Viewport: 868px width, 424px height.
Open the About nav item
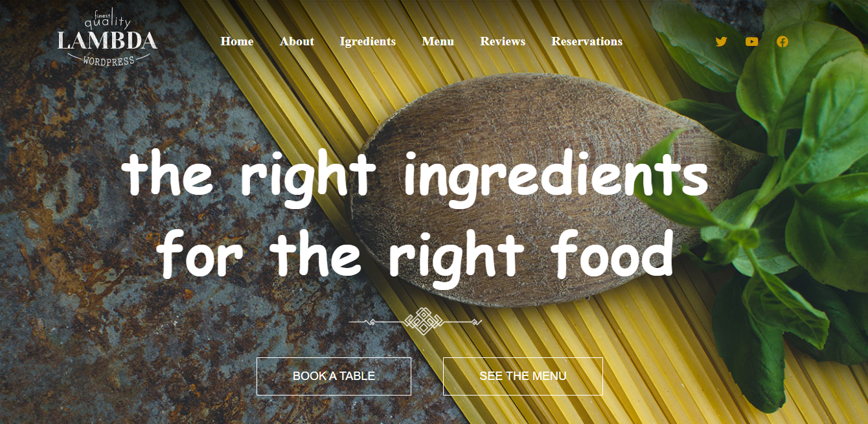pos(297,41)
